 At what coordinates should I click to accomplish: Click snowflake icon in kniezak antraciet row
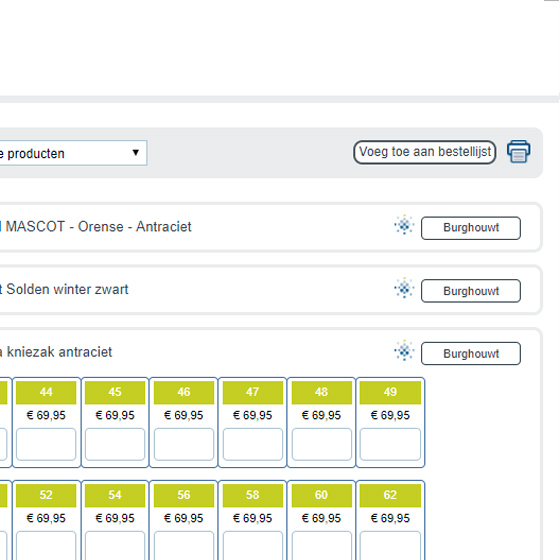point(404,351)
